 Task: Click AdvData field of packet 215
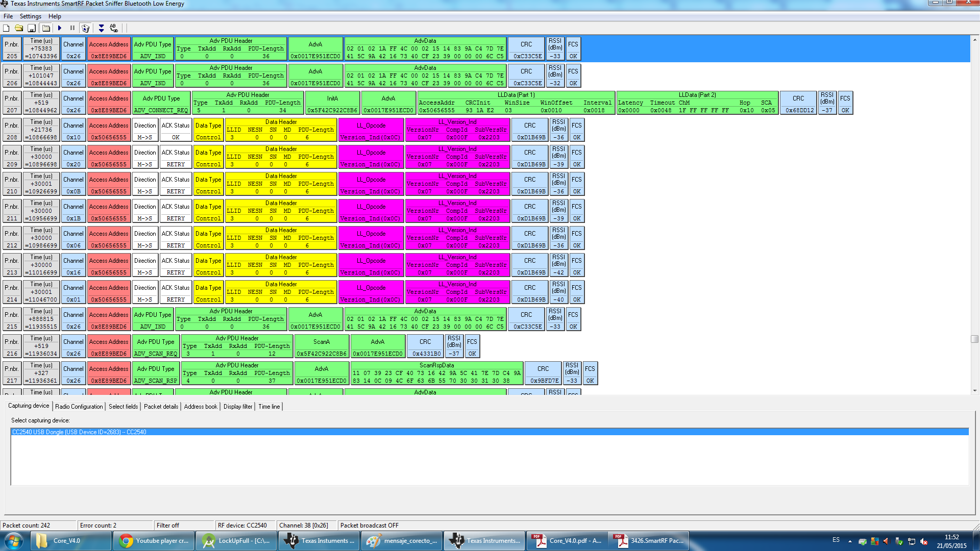coord(425,319)
